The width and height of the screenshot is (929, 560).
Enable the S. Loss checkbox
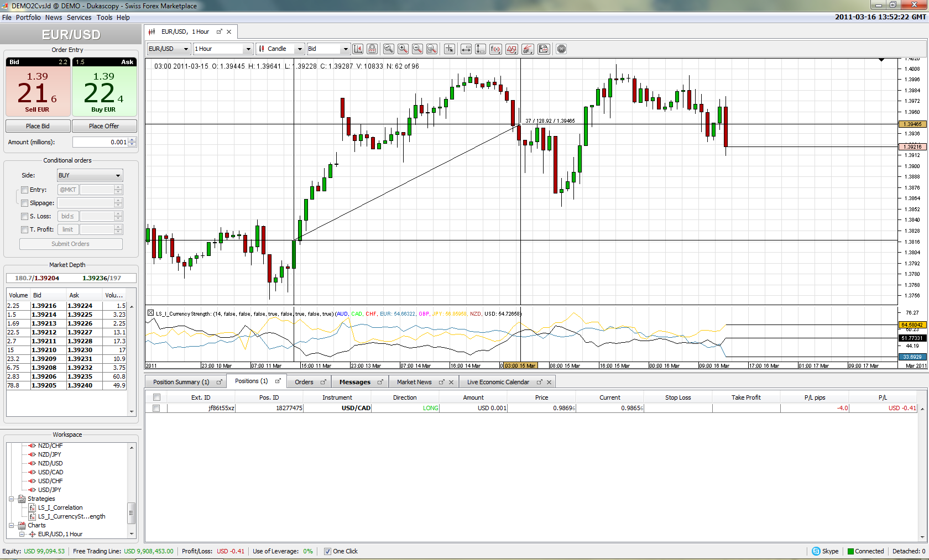click(x=24, y=216)
